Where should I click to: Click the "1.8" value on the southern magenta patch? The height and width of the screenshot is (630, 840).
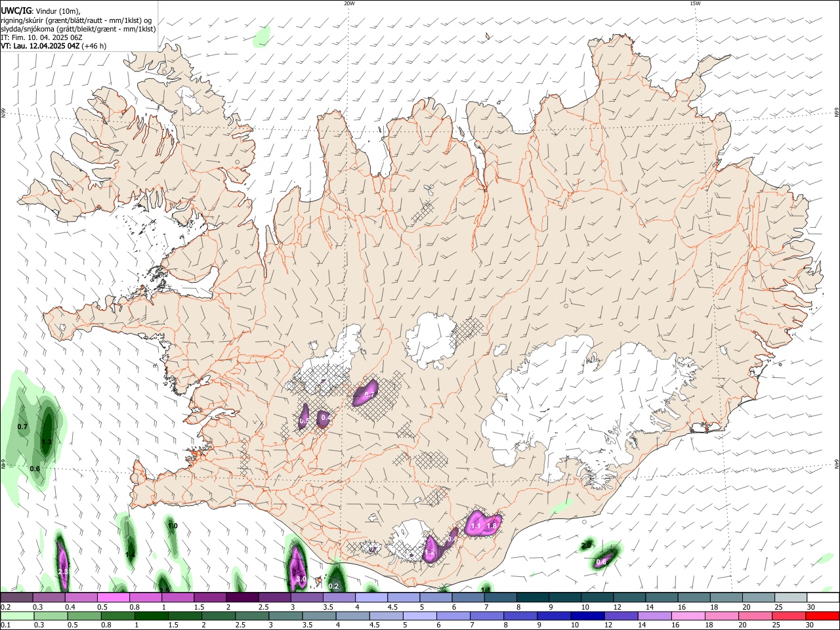coord(491,526)
